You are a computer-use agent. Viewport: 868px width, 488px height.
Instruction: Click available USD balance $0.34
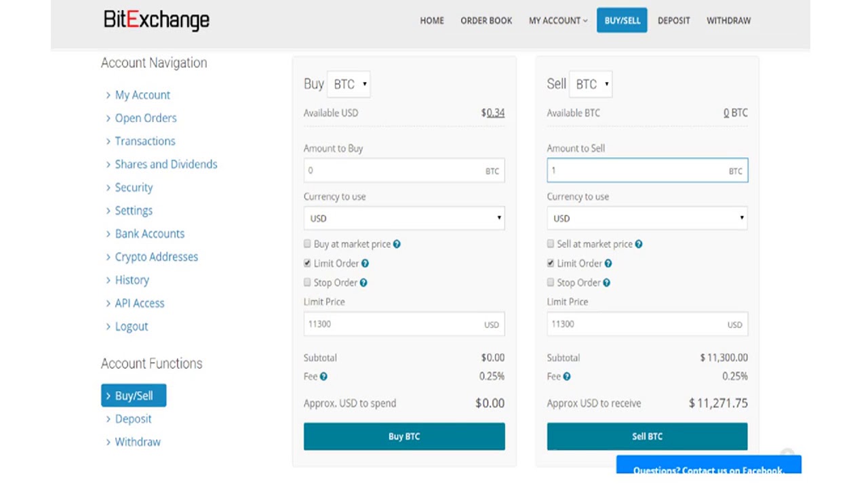[x=493, y=113]
